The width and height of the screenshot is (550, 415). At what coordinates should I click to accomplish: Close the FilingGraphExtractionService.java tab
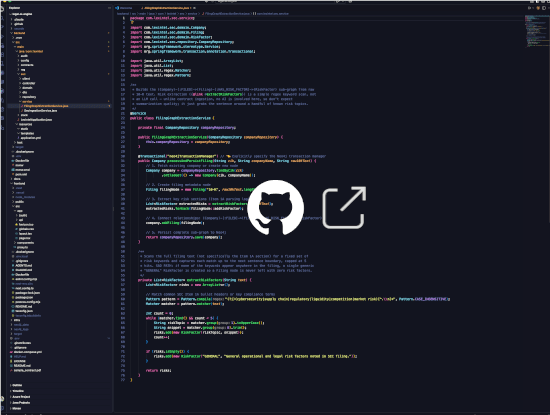(x=194, y=8)
